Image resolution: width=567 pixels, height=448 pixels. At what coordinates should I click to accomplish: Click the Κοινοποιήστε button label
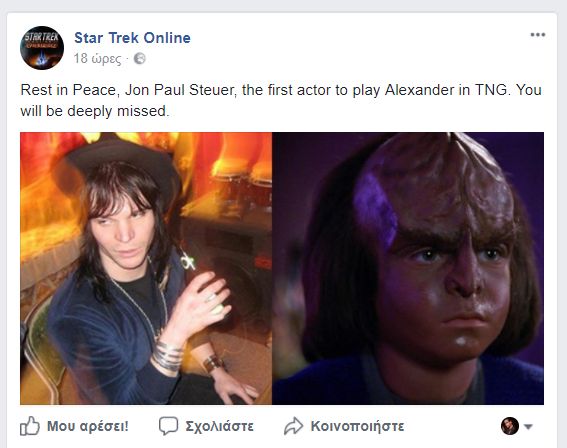click(357, 426)
